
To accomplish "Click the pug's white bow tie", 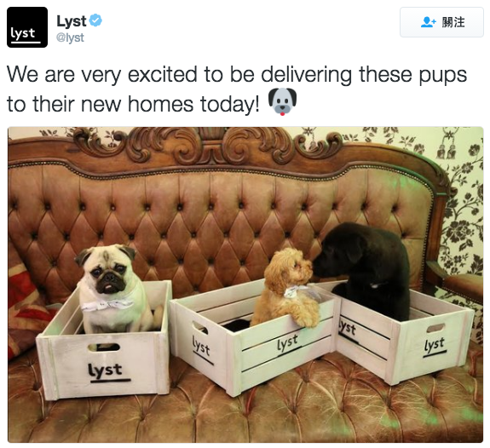I will click(x=108, y=305).
